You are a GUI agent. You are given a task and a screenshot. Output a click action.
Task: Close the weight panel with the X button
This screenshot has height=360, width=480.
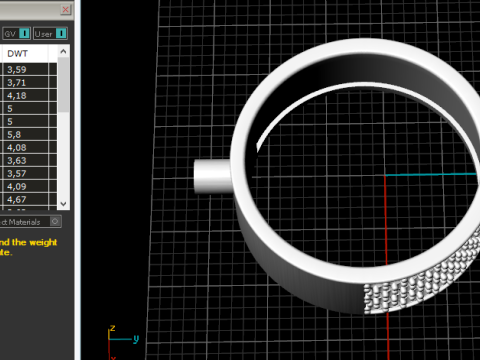tap(66, 10)
